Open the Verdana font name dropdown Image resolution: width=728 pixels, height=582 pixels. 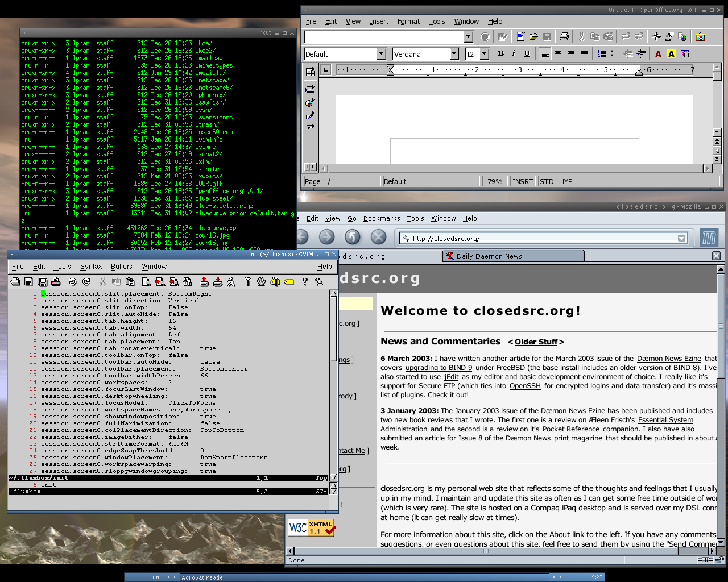tap(454, 54)
